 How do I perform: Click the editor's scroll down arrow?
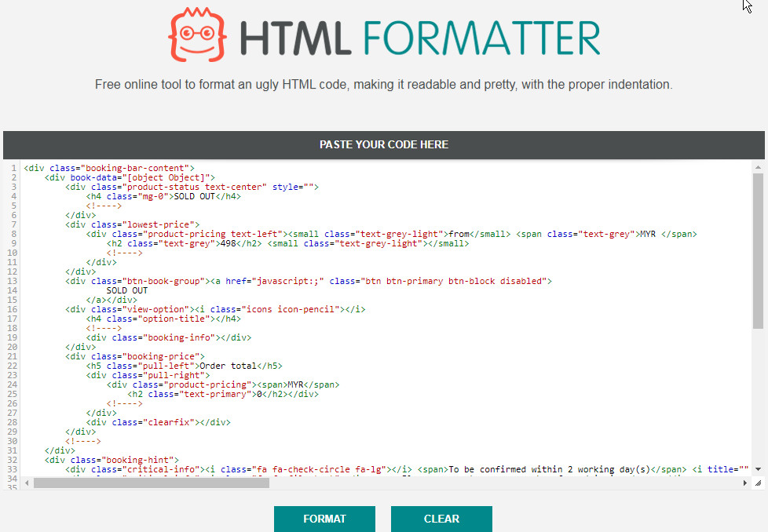758,468
